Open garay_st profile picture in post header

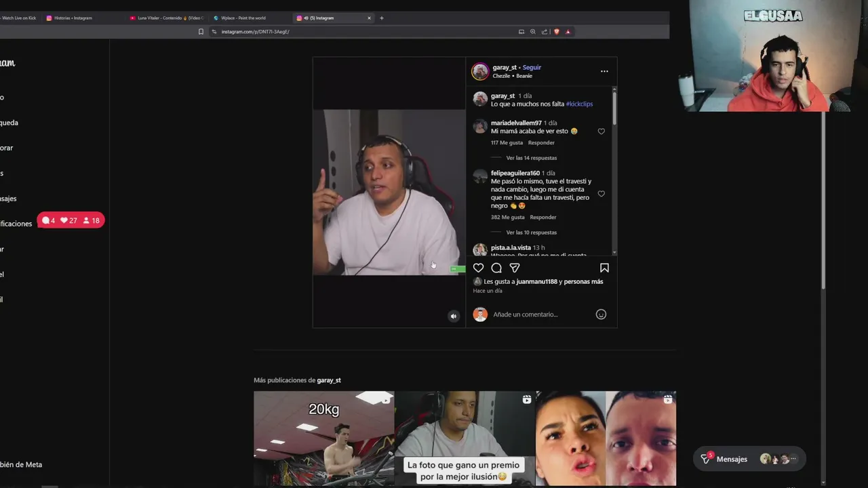(x=480, y=71)
